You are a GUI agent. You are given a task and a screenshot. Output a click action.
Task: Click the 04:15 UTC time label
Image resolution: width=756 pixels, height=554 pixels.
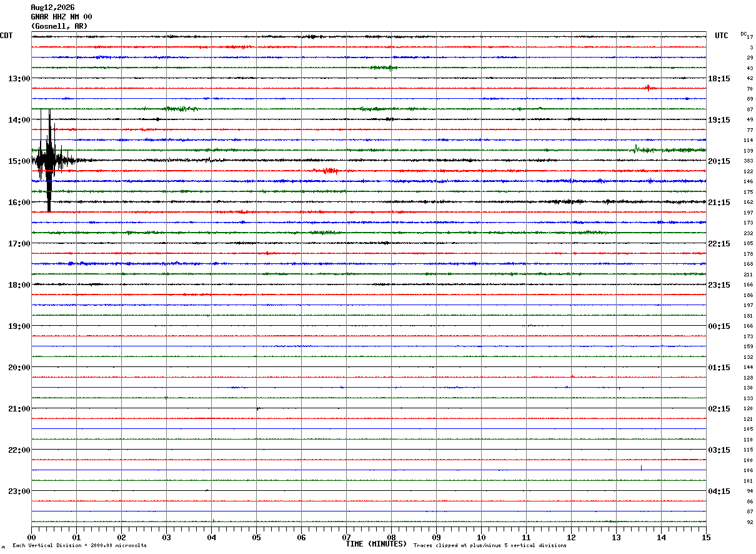point(719,491)
